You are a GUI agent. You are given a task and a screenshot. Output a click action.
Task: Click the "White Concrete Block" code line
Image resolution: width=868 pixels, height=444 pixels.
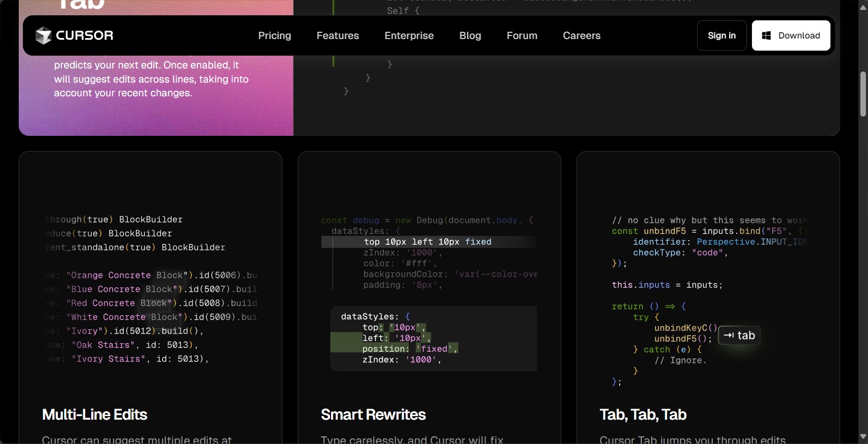pyautogui.click(x=151, y=317)
